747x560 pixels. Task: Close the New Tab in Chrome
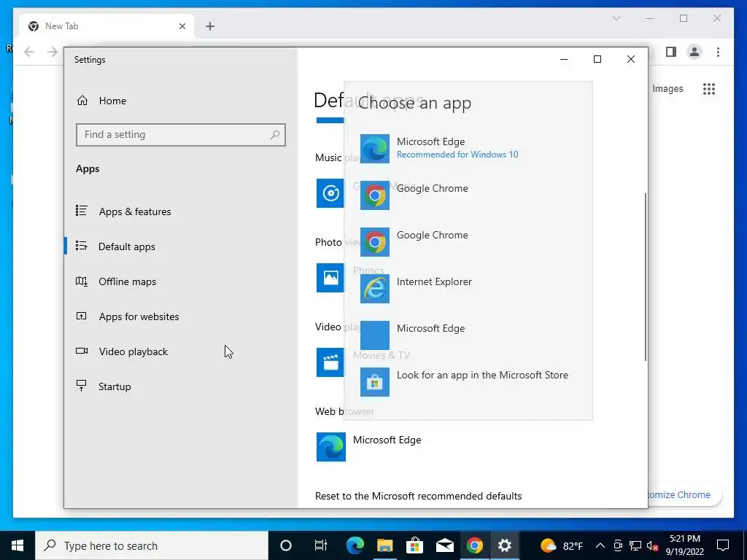coord(182,26)
